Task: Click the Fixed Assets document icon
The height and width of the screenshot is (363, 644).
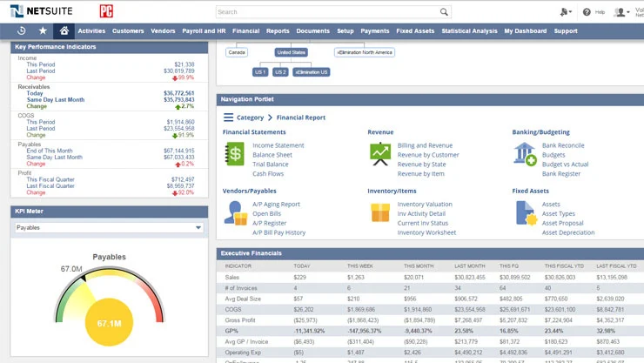Action: point(525,212)
